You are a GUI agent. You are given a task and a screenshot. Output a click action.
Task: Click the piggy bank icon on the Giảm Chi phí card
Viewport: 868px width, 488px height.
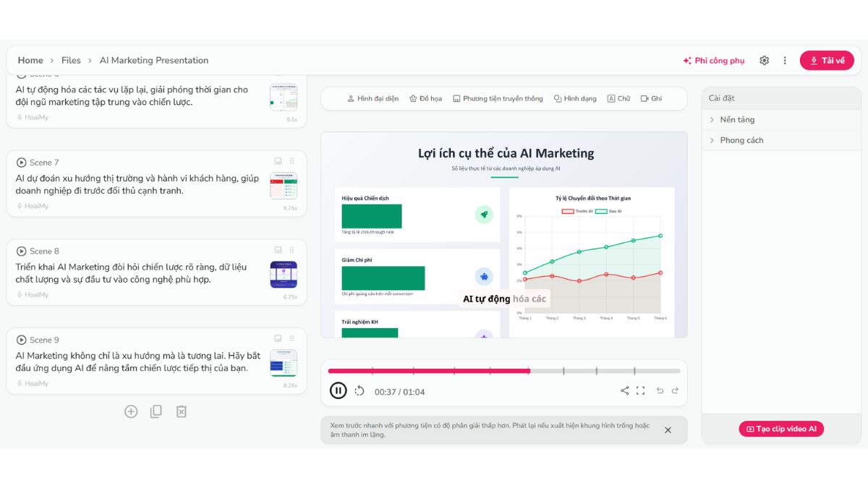click(x=484, y=276)
